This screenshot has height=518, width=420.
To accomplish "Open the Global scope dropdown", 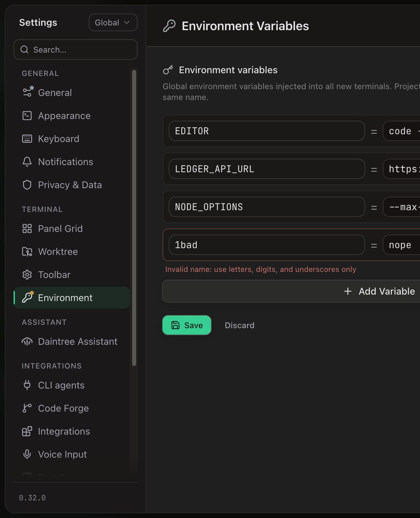I will pyautogui.click(x=113, y=22).
